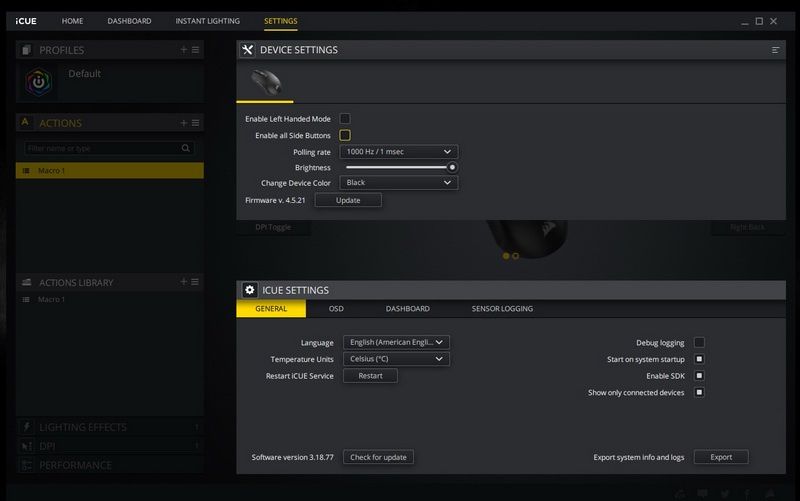The image size is (800, 501).
Task: Expand the DPI panel
Action: 110,446
